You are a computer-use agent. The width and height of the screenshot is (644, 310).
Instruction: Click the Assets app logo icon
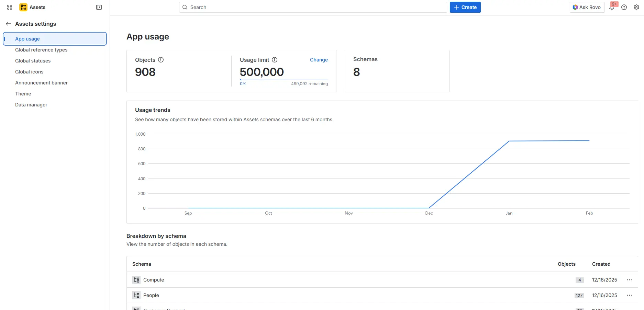coord(23,7)
